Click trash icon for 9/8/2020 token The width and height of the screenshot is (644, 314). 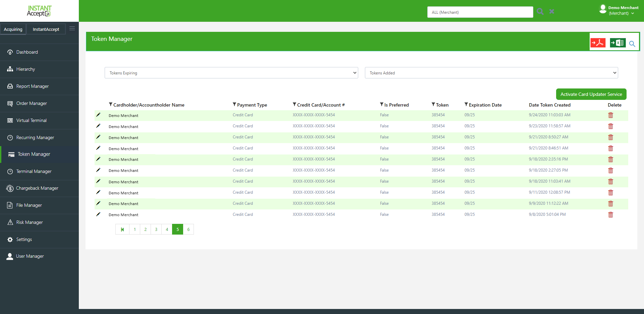coord(610,215)
